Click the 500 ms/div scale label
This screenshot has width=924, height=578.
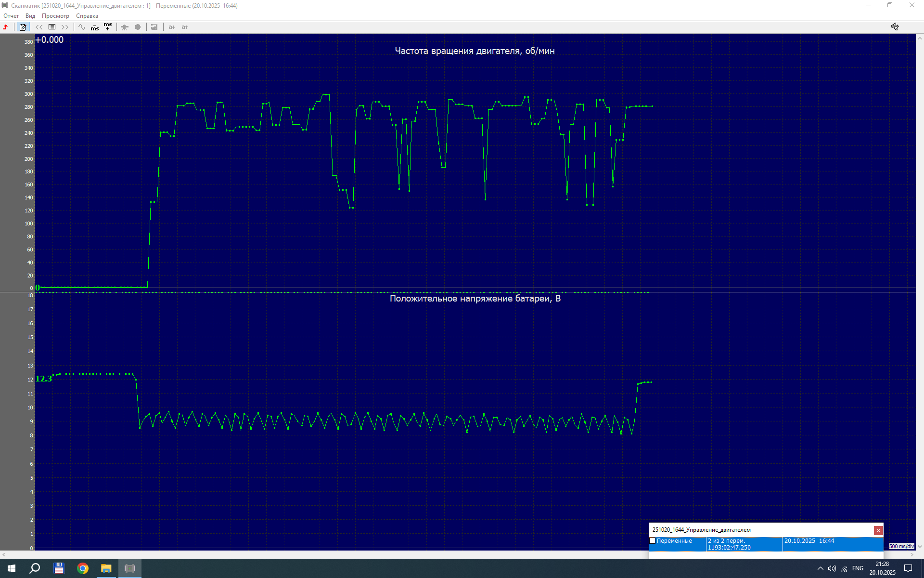point(901,546)
